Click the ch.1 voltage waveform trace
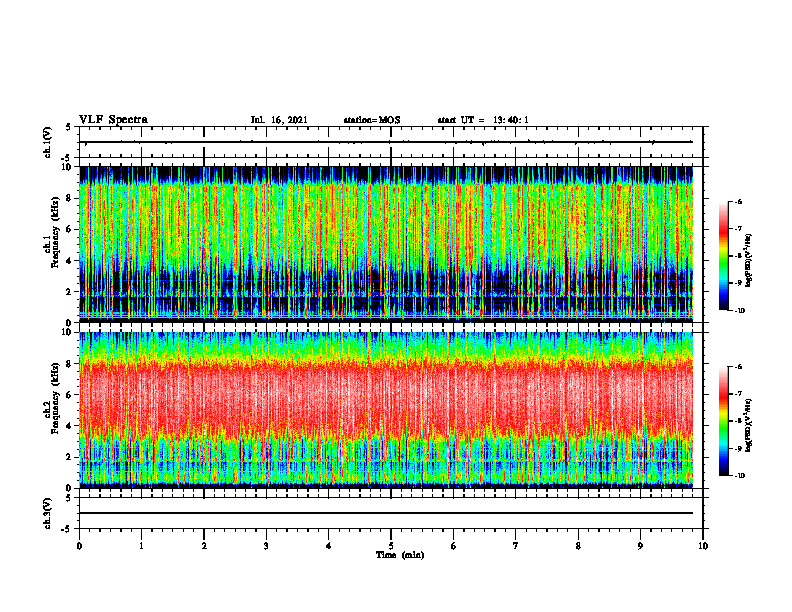The height and width of the screenshot is (612, 792). [386, 142]
